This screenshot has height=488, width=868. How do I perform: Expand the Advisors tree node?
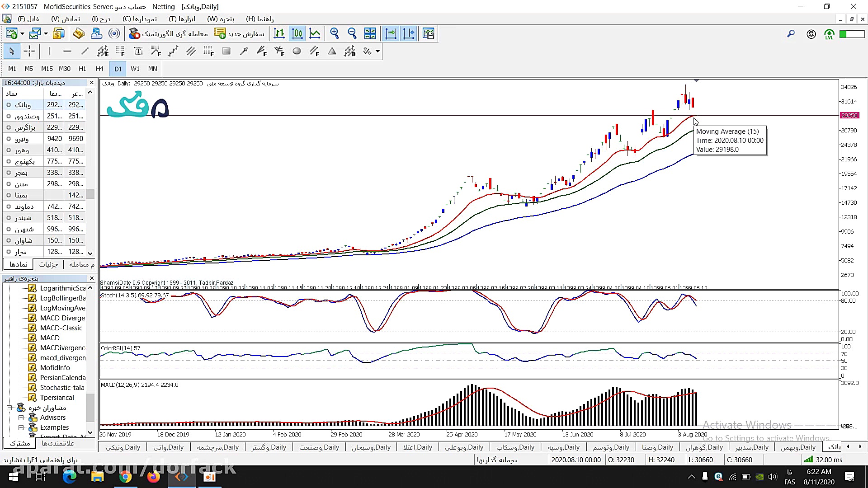pyautogui.click(x=21, y=418)
